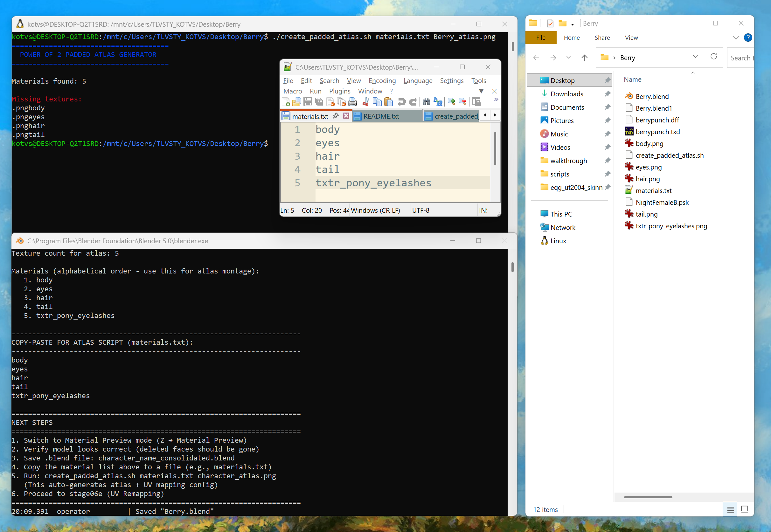
Task: Click the Explorer refresh button
Action: coord(713,57)
